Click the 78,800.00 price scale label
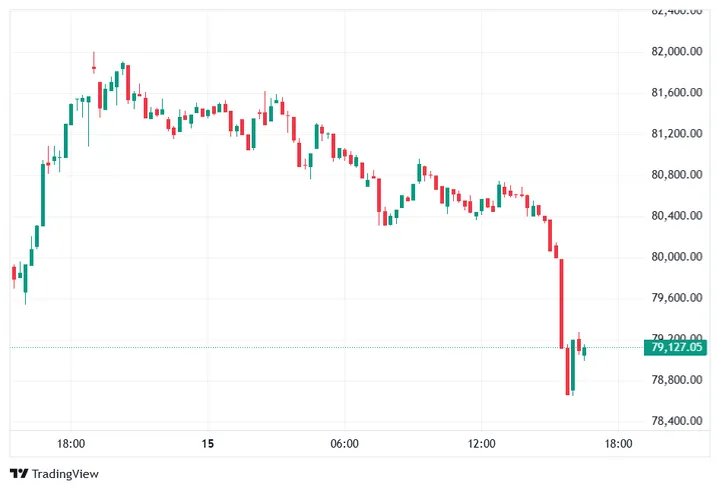The image size is (720, 490). pyautogui.click(x=677, y=380)
